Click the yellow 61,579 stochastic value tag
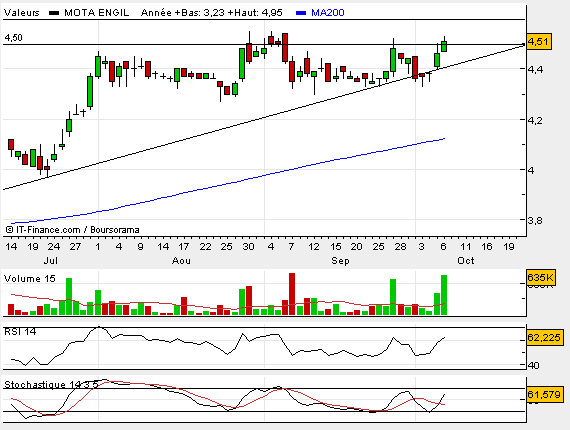This screenshot has width=570, height=430. [x=544, y=394]
